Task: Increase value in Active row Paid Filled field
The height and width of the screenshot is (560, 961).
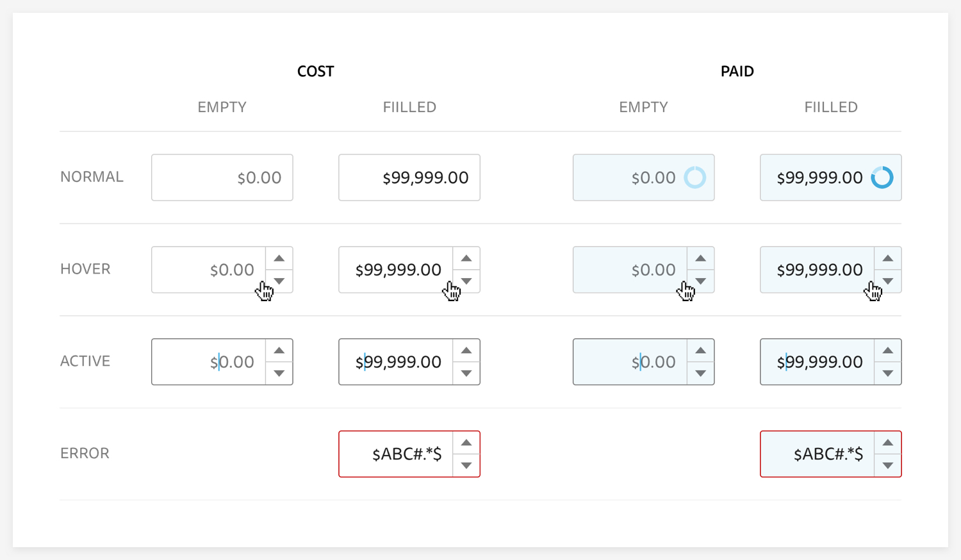Action: tap(888, 350)
